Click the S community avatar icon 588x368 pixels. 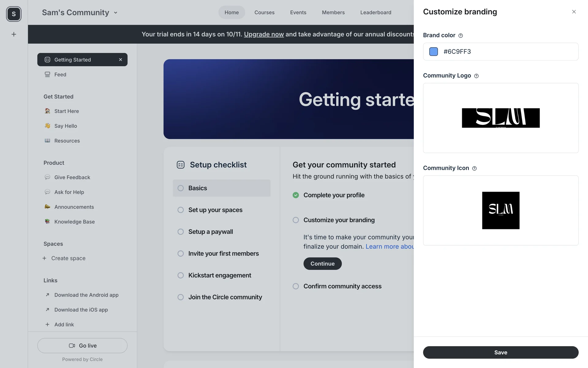14,14
